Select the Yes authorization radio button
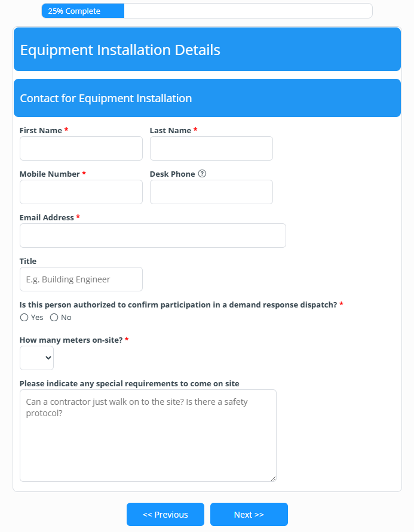 tap(24, 317)
